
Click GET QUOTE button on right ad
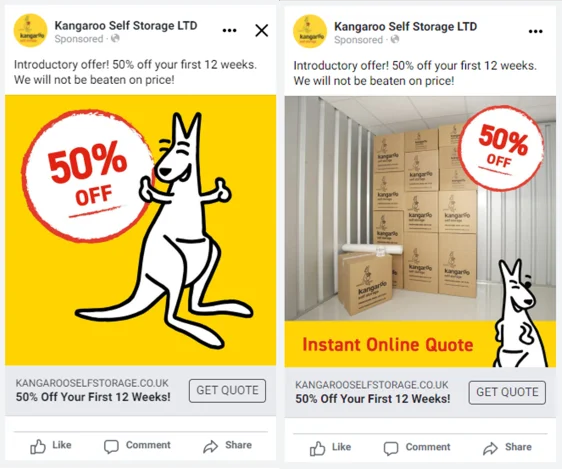pos(507,392)
